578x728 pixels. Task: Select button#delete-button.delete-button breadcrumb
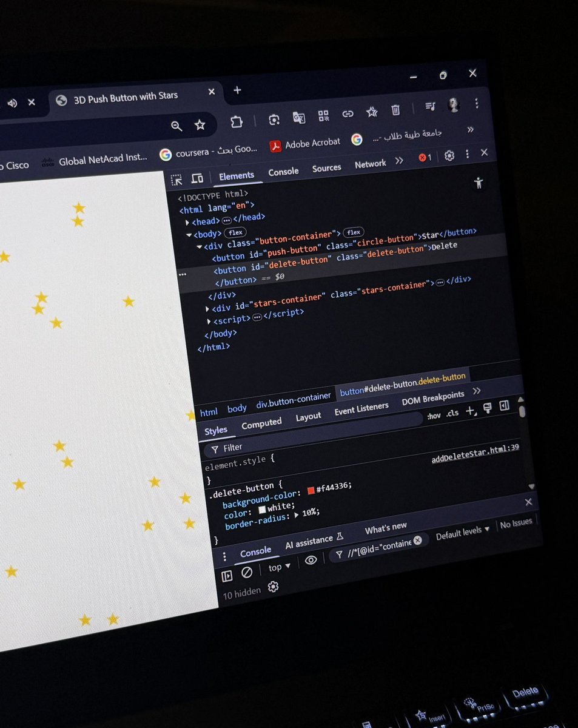[x=403, y=384]
